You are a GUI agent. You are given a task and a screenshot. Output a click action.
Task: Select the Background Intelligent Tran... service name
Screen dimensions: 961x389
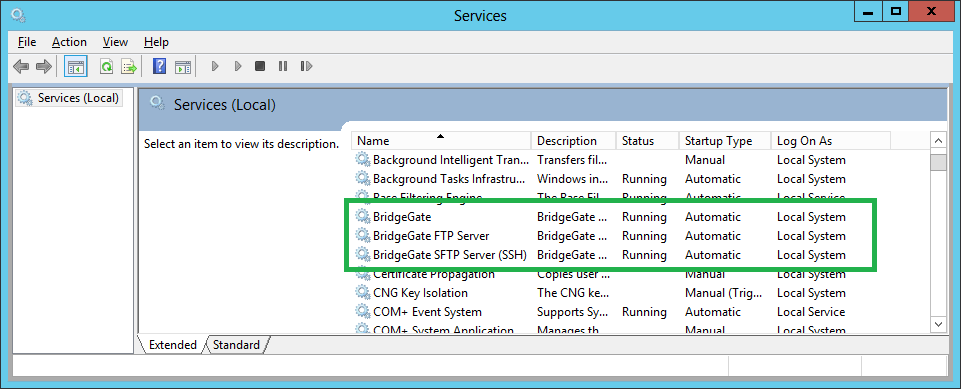point(450,160)
